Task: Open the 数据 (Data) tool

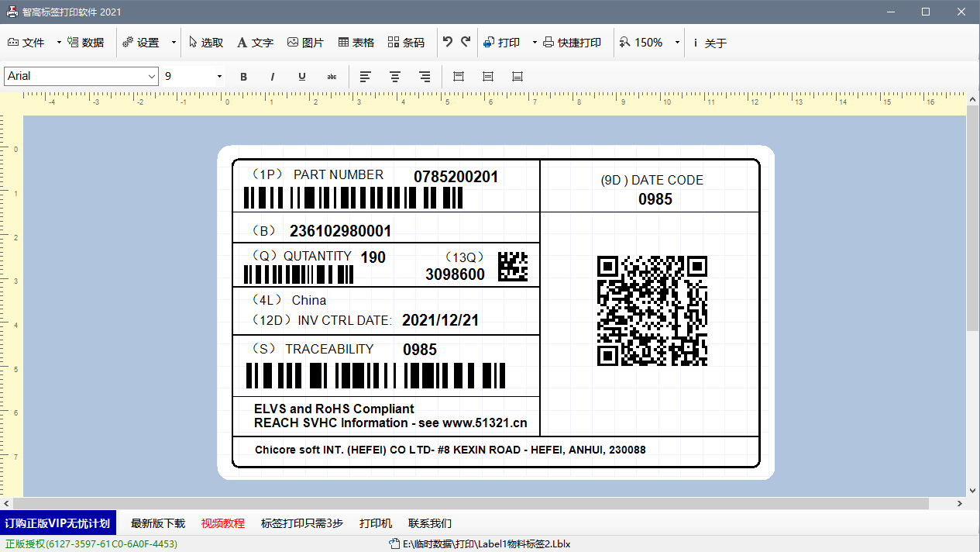Action: (85, 43)
